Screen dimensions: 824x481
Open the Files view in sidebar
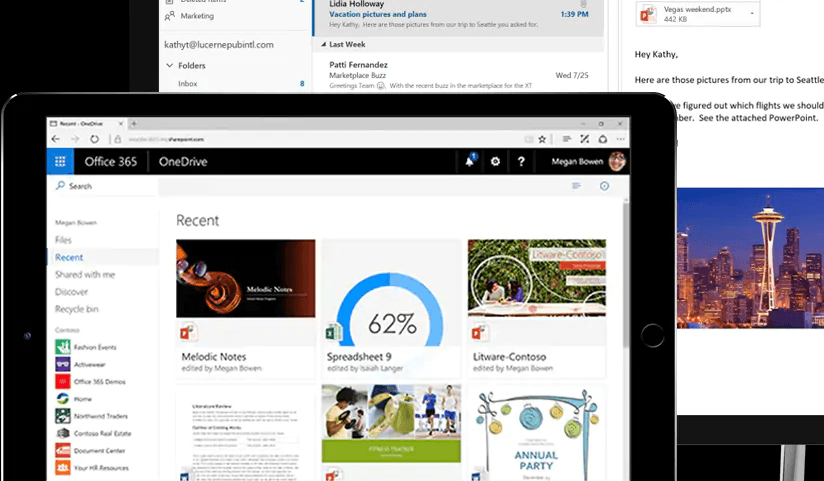(63, 240)
